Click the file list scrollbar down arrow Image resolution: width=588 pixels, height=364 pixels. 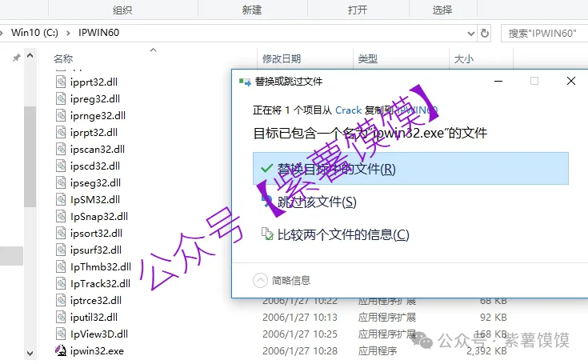(30, 352)
